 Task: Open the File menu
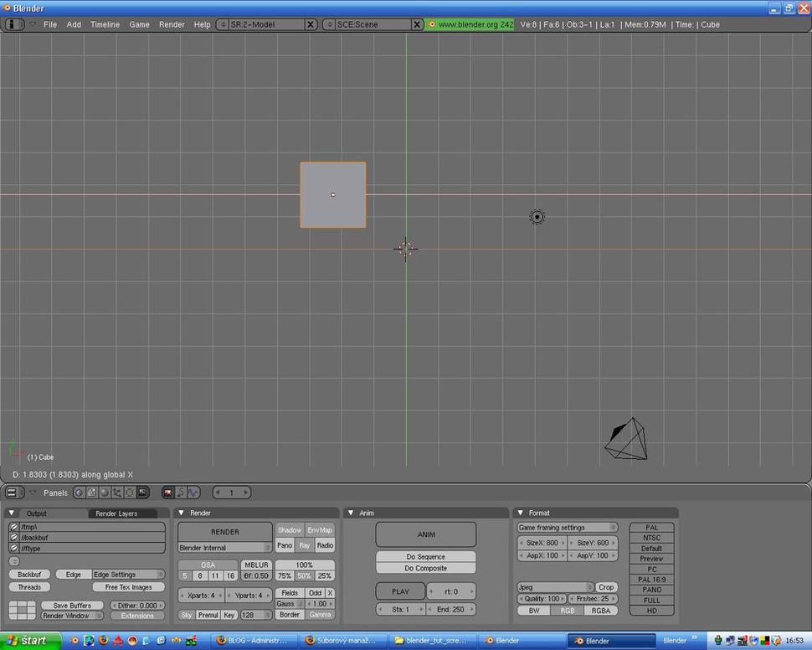(50, 24)
